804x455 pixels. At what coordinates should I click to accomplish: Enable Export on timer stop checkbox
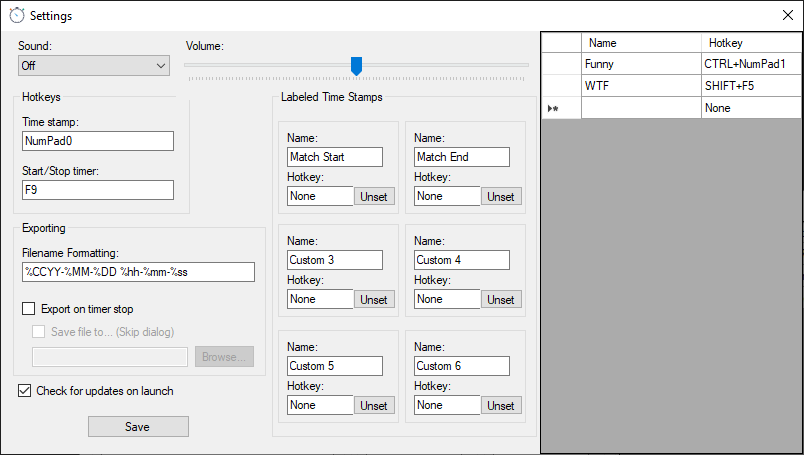(28, 309)
